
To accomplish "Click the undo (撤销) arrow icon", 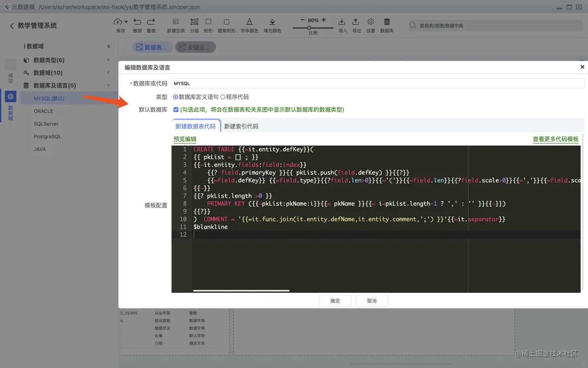I will pos(137,22).
